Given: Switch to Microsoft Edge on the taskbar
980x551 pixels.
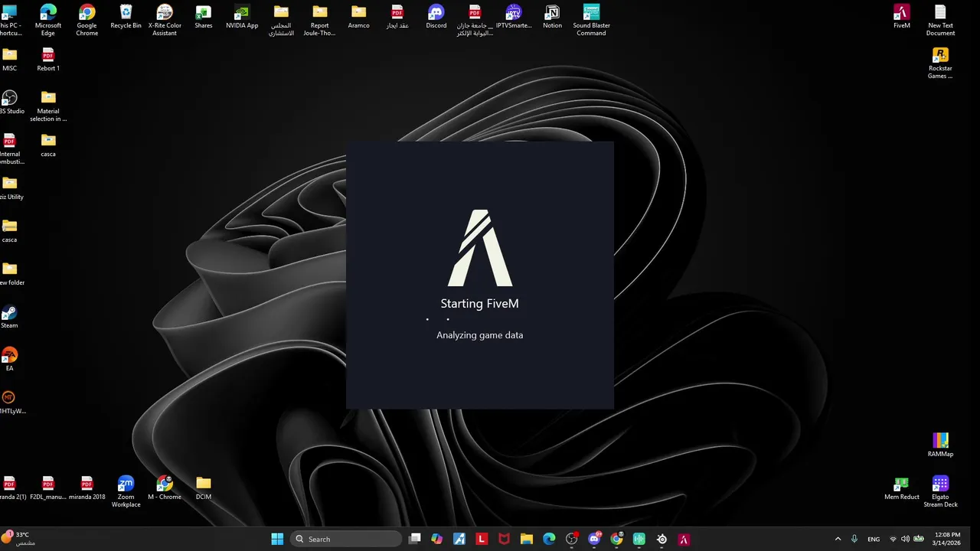Looking at the screenshot, I should click(549, 539).
